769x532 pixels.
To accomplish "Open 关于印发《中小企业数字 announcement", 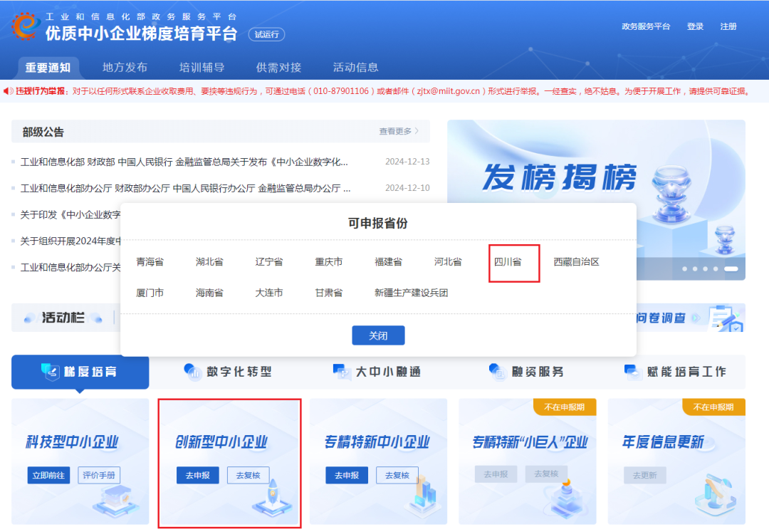I will [x=70, y=215].
